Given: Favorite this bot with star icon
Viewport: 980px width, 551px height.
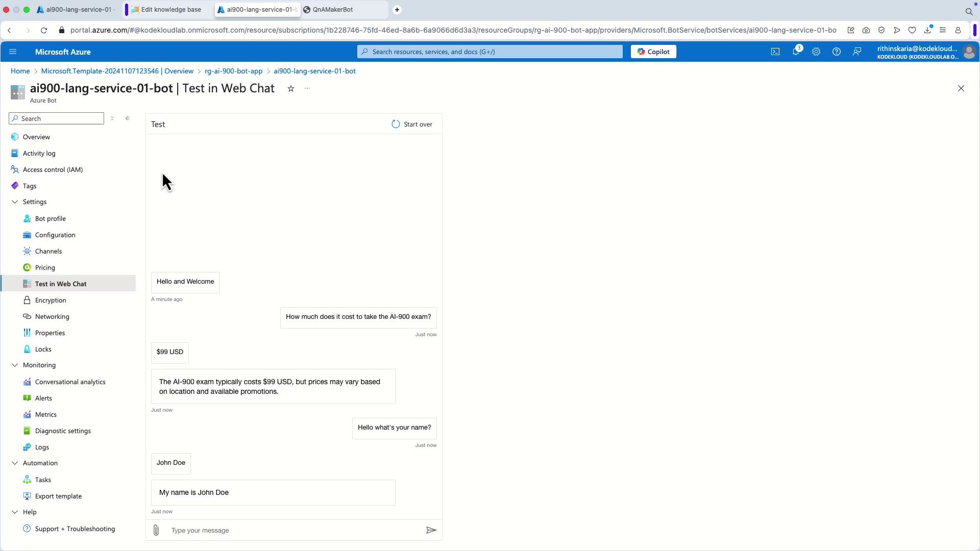Looking at the screenshot, I should [x=291, y=89].
